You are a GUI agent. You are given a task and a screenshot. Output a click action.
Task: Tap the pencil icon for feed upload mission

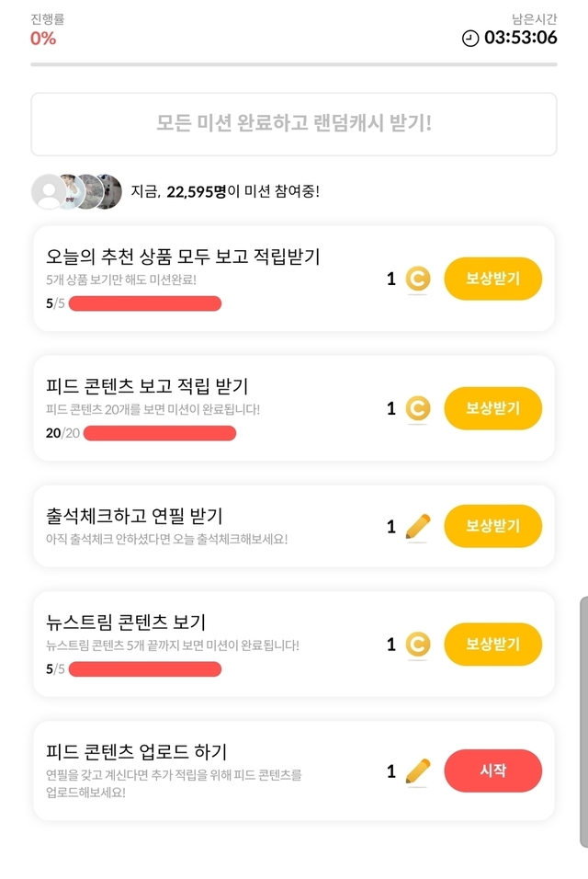point(418,771)
